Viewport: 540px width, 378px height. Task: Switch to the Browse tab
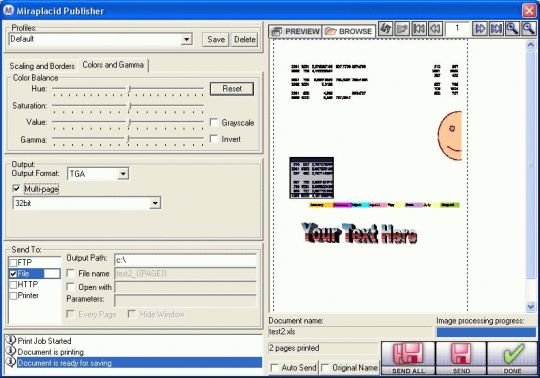pyautogui.click(x=349, y=31)
